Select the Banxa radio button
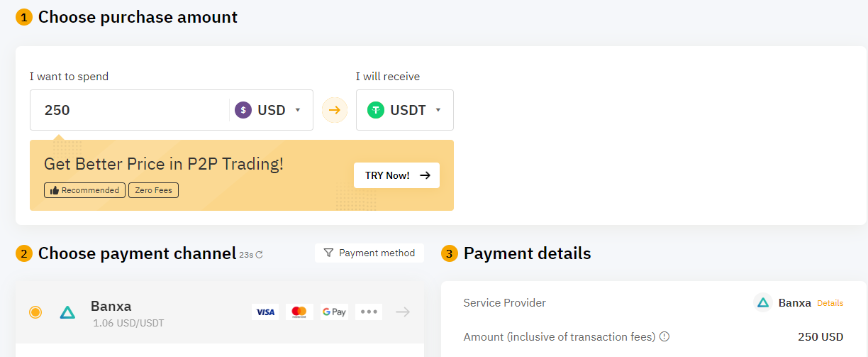The height and width of the screenshot is (357, 868). coord(35,312)
